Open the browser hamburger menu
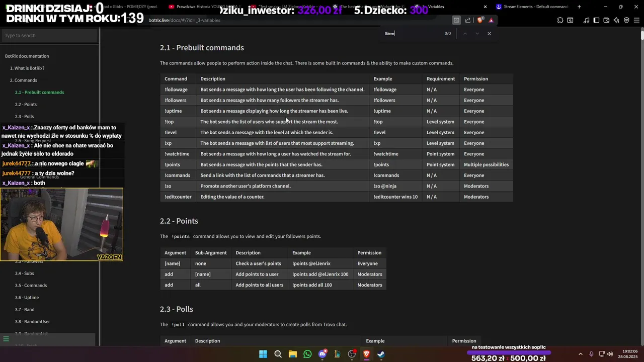The height and width of the screenshot is (362, 644). coord(636,20)
